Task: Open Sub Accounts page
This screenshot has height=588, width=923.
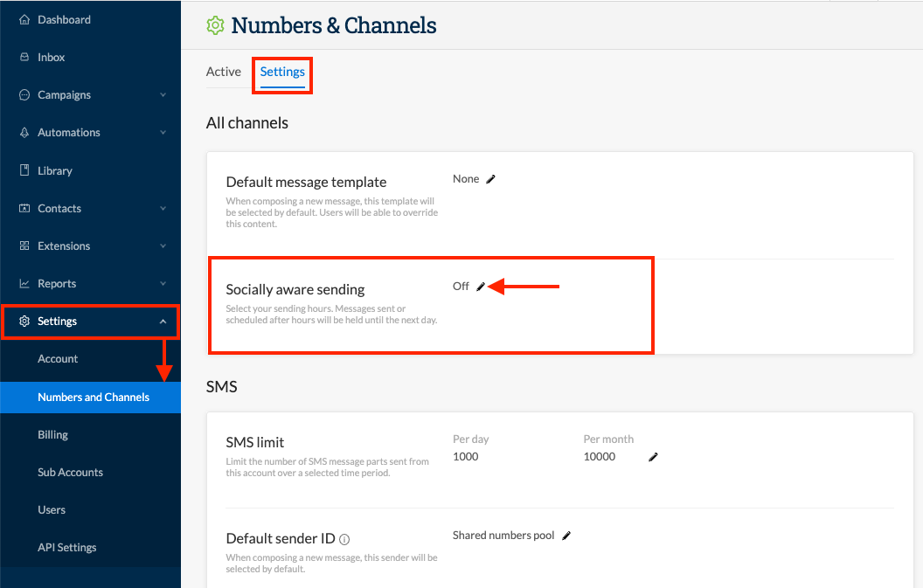Action: coord(70,473)
